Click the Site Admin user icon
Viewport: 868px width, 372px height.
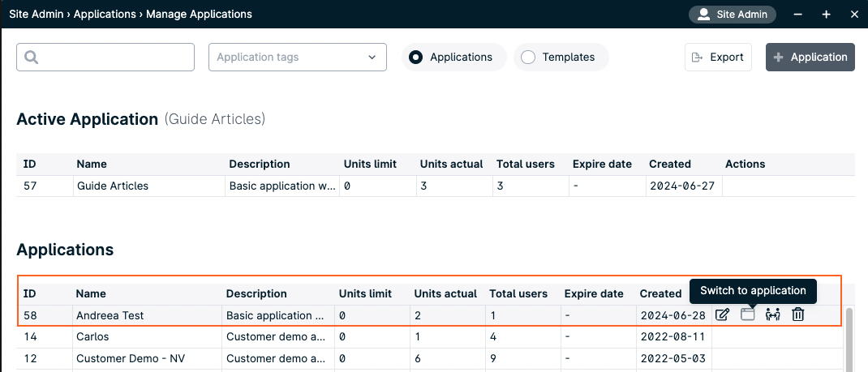pyautogui.click(x=703, y=15)
